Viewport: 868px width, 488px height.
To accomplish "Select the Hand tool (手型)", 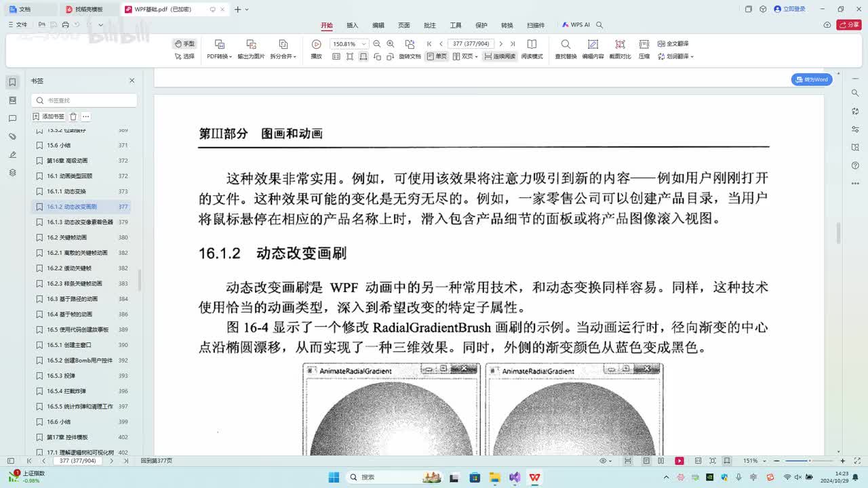I will click(x=184, y=43).
